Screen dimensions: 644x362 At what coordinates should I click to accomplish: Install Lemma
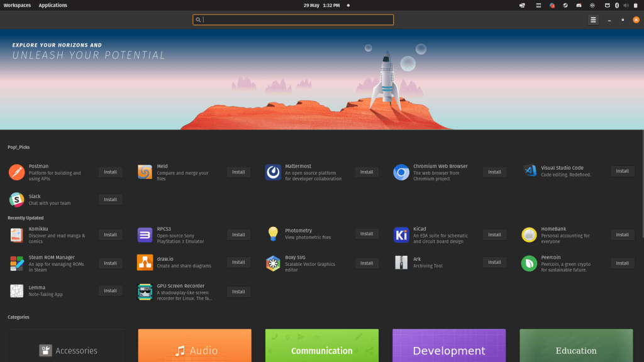(110, 290)
